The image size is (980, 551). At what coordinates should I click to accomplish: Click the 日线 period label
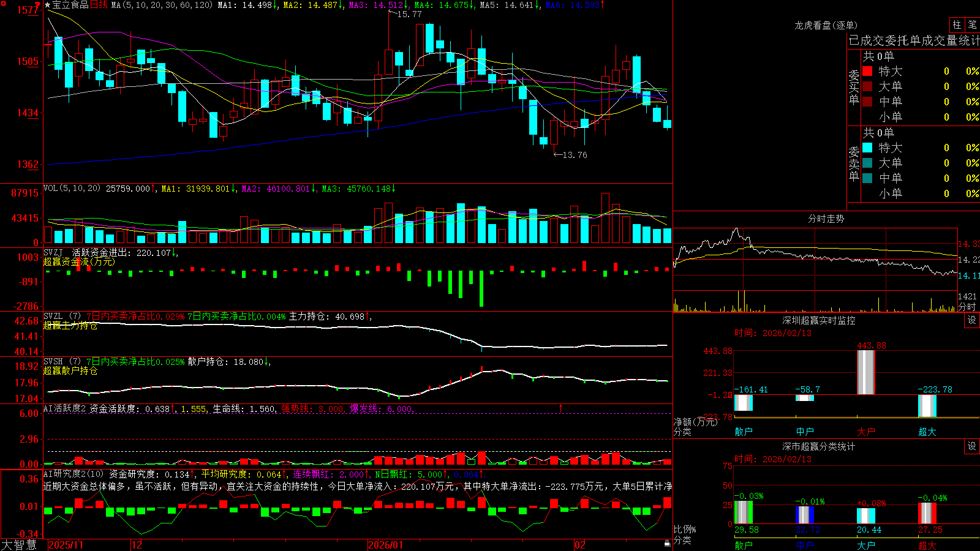(99, 5)
